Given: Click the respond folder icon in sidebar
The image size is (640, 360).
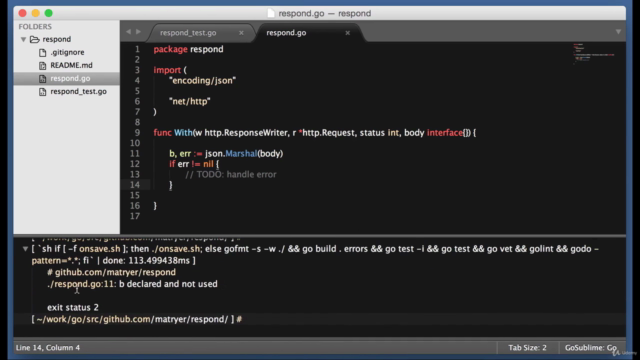Looking at the screenshot, I should coord(35,40).
